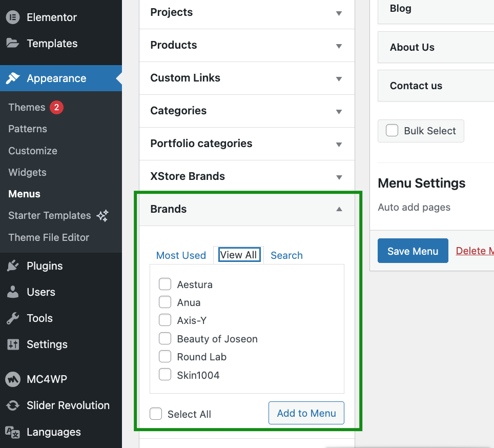Image resolution: width=494 pixels, height=448 pixels.
Task: Open the Patterns submenu item
Action: click(28, 129)
